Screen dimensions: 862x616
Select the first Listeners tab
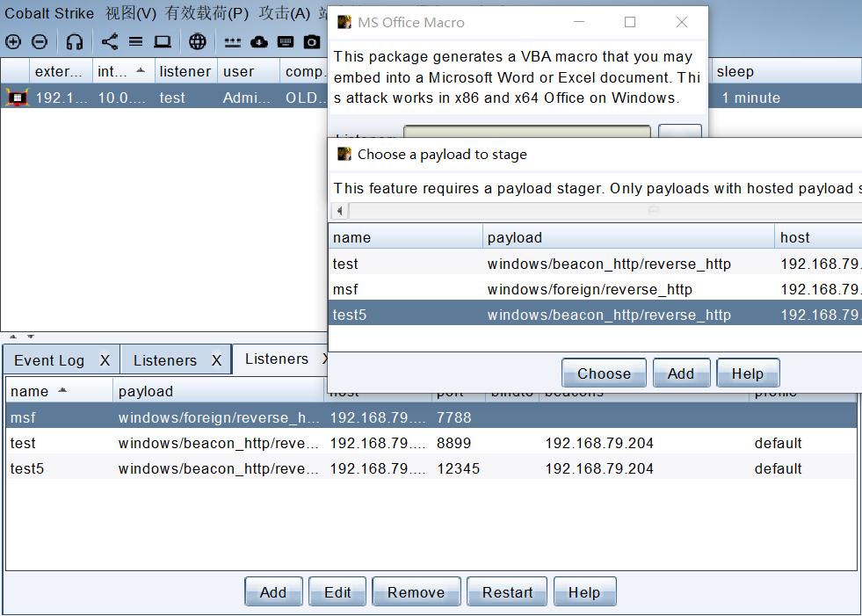[165, 360]
